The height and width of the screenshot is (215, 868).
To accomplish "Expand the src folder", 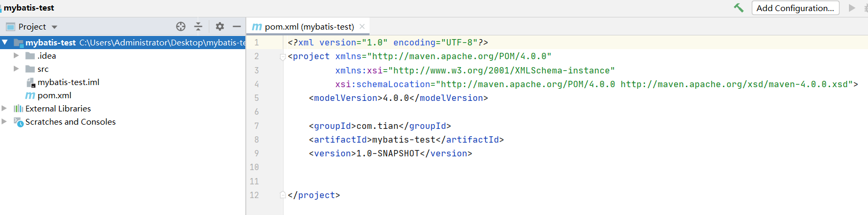I will pyautogui.click(x=16, y=69).
